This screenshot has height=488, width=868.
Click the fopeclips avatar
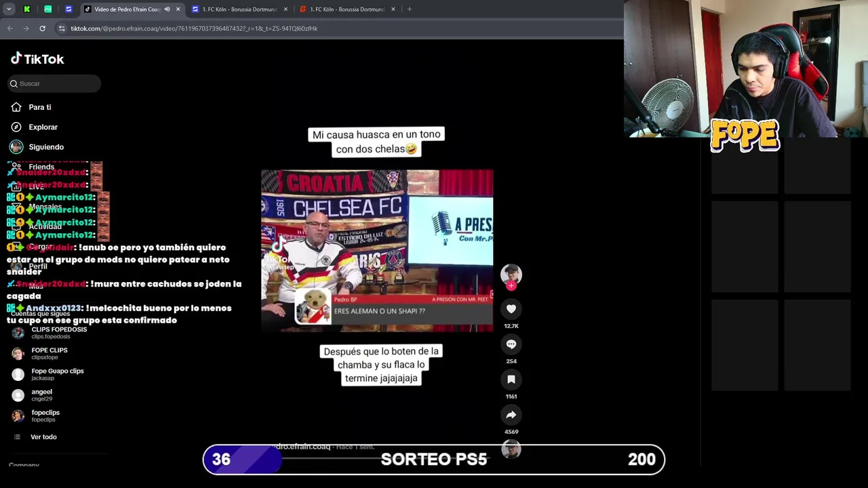click(x=18, y=415)
